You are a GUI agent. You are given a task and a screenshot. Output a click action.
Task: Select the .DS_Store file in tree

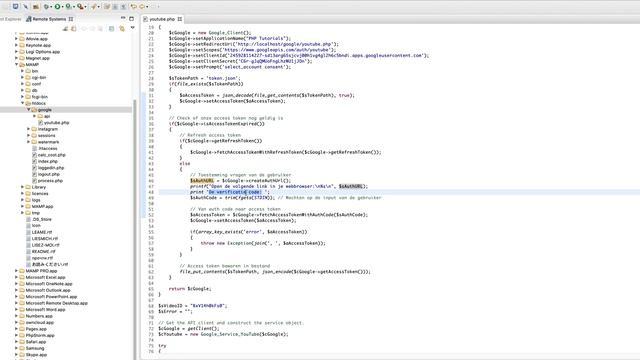pos(42,219)
